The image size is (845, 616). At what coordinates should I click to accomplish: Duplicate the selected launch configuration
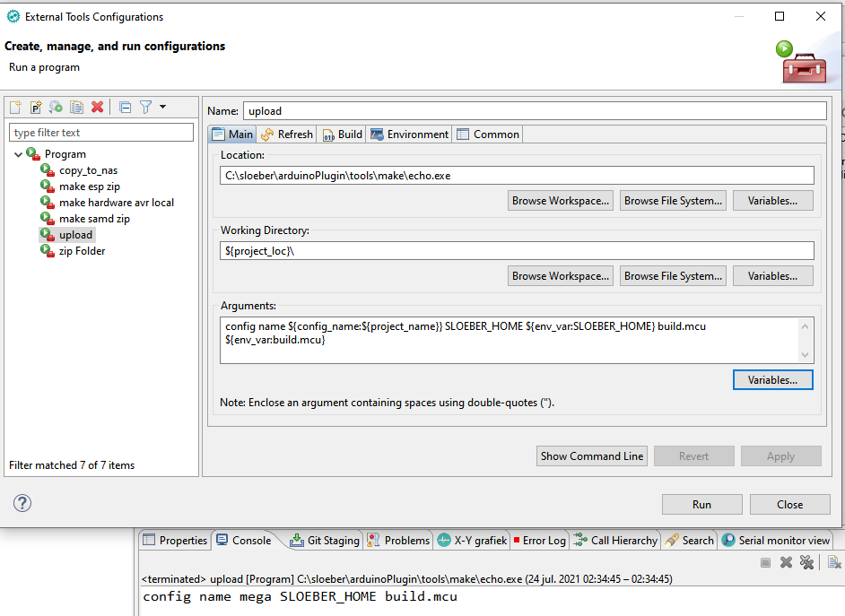[76, 107]
